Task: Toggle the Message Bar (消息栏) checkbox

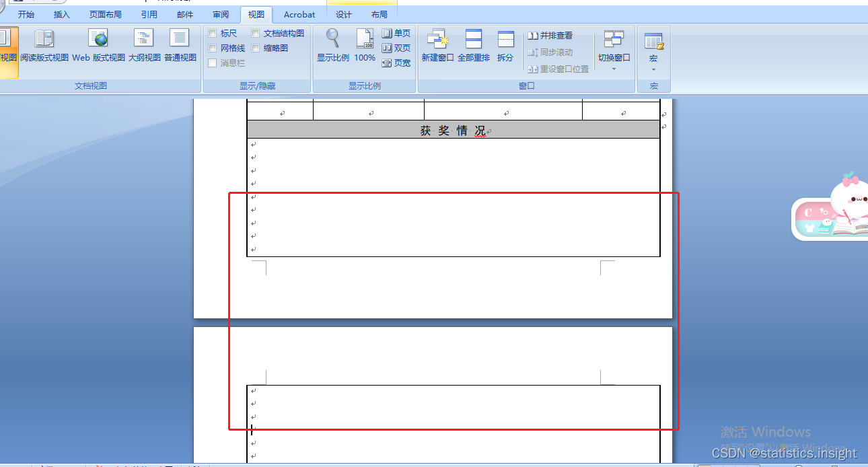Action: coord(213,63)
